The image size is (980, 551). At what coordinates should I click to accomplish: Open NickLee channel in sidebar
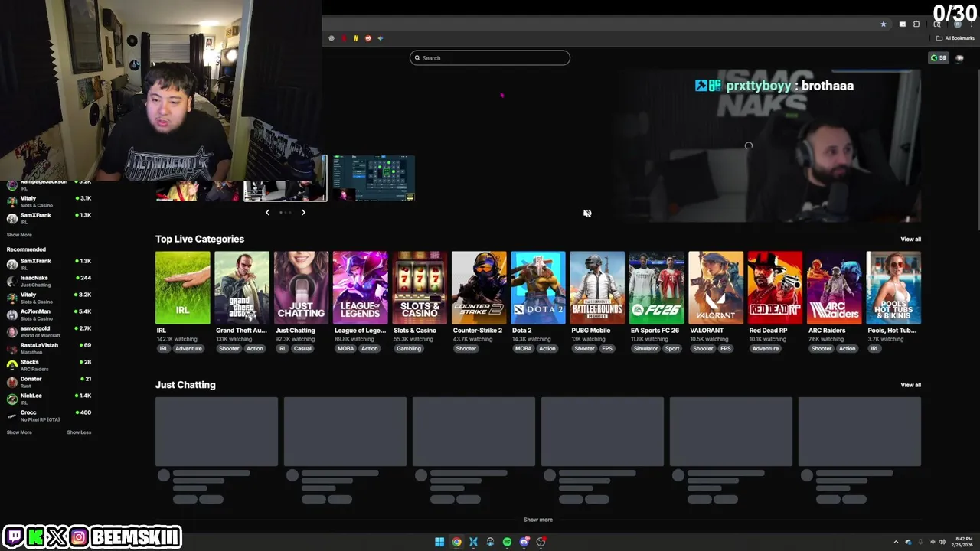[x=49, y=399]
